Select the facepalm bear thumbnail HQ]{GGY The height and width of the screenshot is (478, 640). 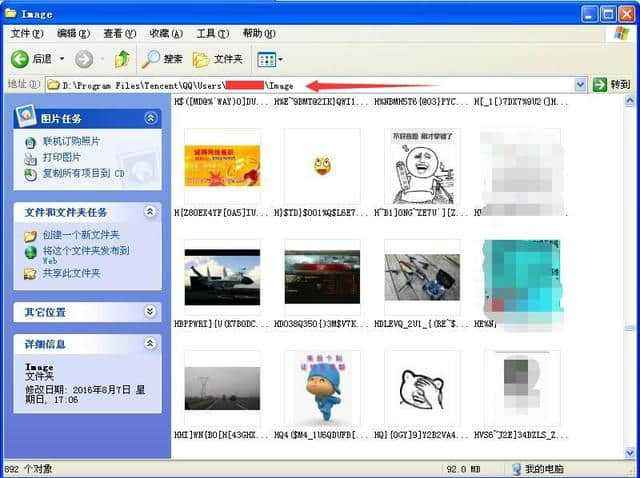pos(422,389)
